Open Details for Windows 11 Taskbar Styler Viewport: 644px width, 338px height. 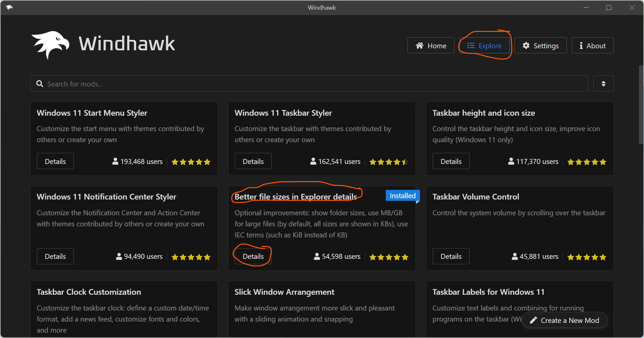[x=253, y=161]
